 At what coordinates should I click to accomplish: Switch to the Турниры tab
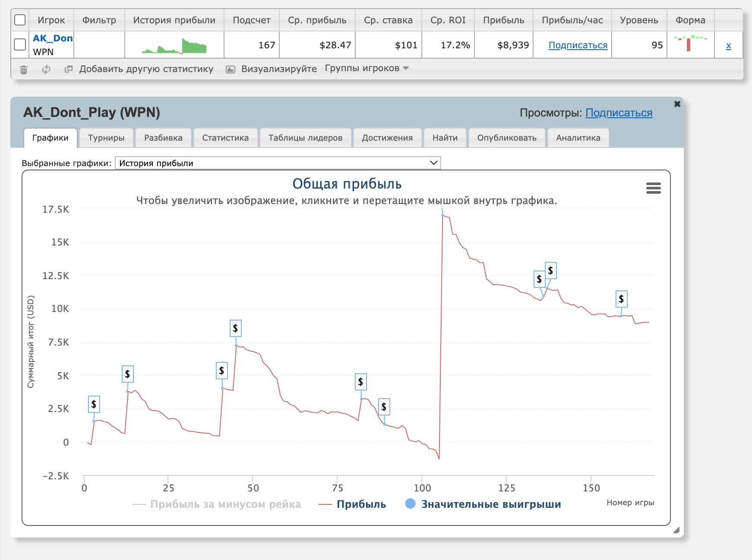(x=106, y=138)
